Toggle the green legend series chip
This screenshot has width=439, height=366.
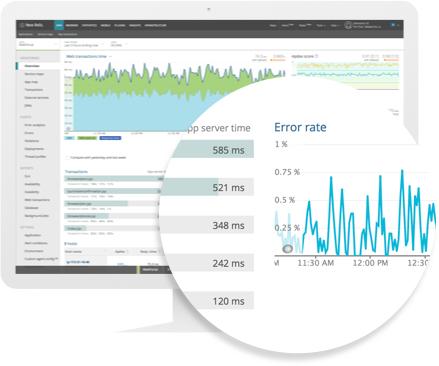(x=87, y=138)
